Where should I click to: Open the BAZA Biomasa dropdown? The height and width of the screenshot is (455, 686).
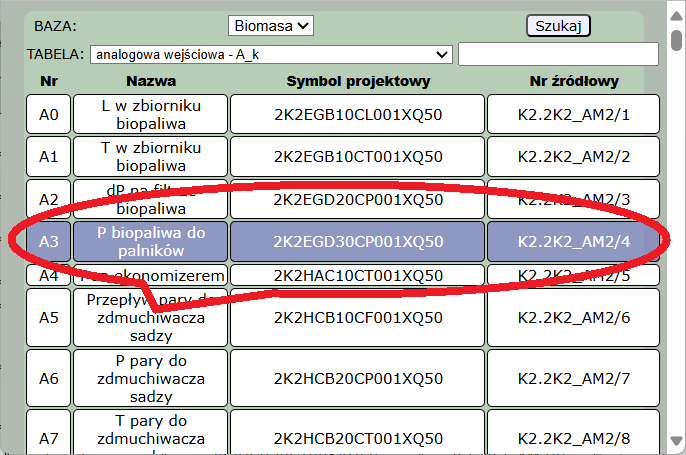pos(271,25)
